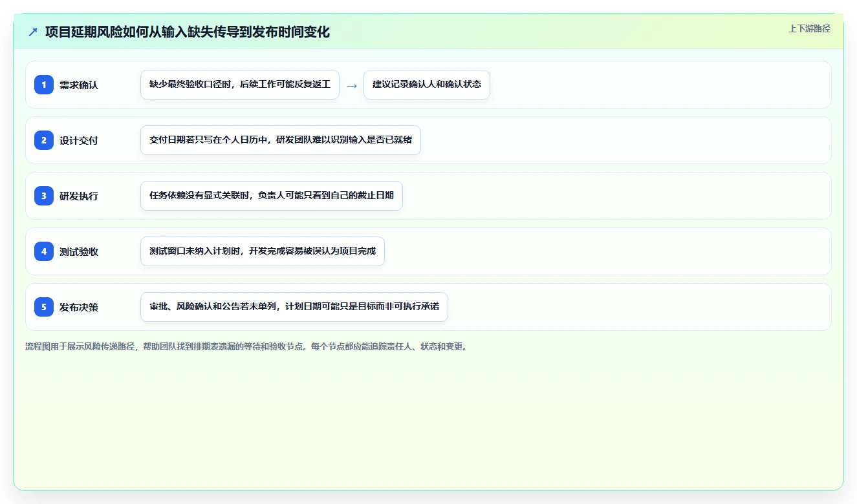857x504 pixels.
Task: Select the 测试验收 step label
Action: click(x=79, y=251)
